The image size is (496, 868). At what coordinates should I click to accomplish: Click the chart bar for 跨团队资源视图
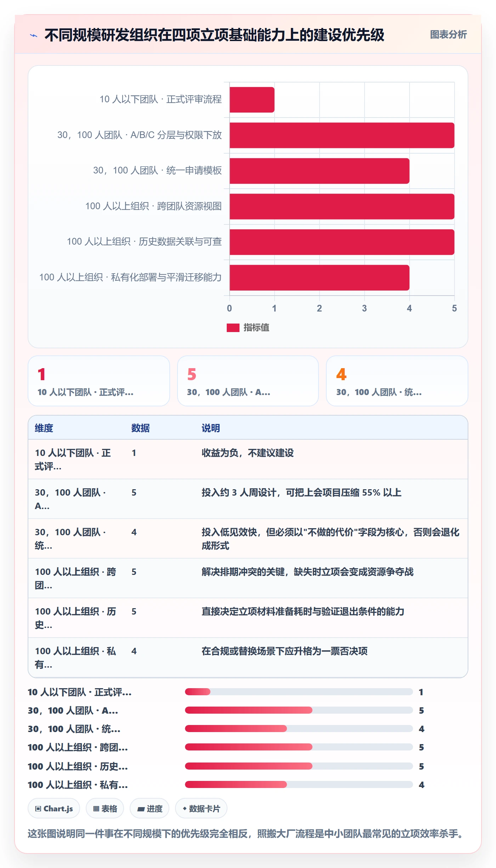(x=342, y=206)
